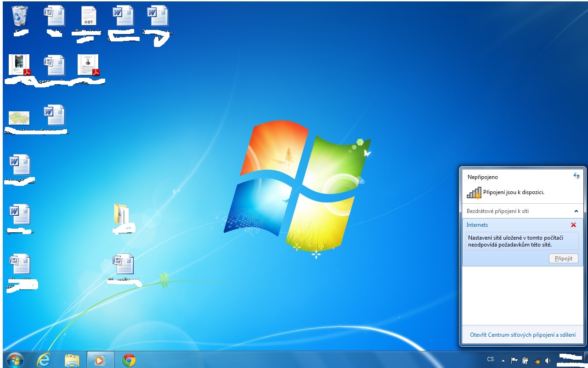
Task: Show hidden system tray icons
Action: pos(503,360)
